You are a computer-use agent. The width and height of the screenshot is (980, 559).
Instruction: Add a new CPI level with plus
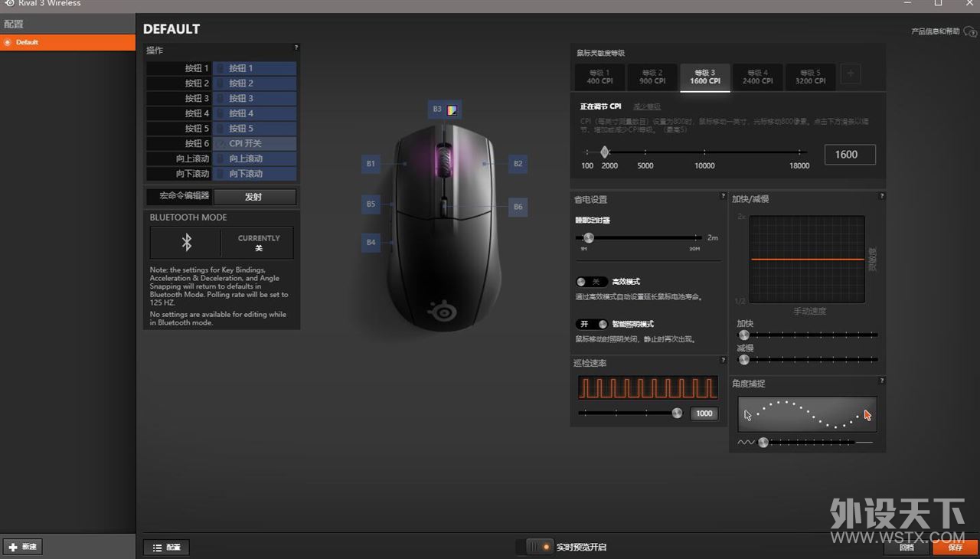point(851,74)
